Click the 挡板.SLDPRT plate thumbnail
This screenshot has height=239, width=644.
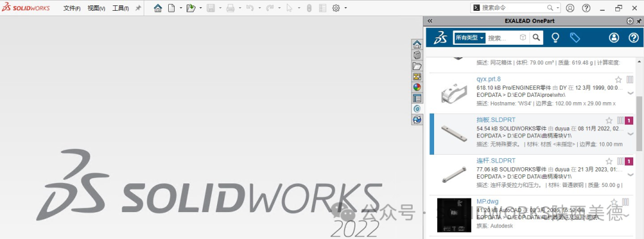(454, 134)
